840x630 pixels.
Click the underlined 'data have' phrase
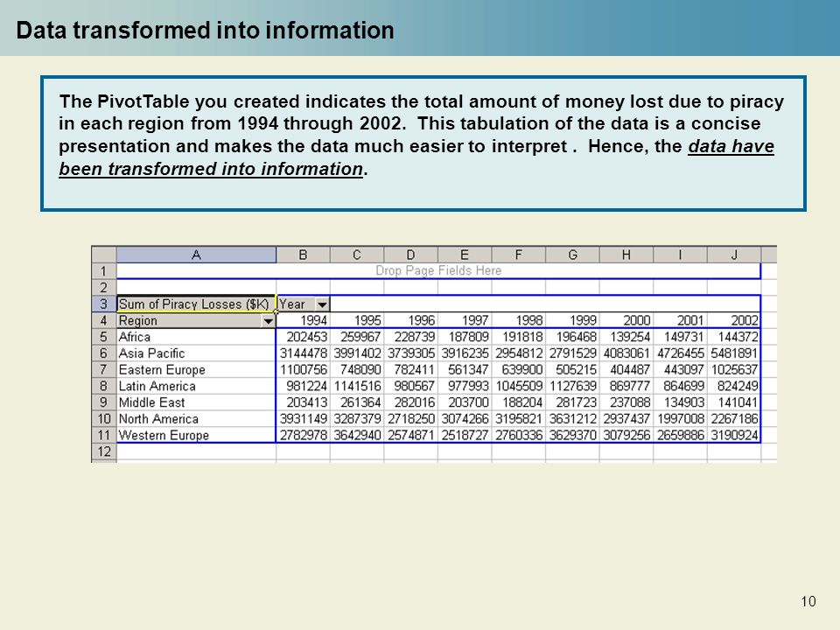pos(731,146)
